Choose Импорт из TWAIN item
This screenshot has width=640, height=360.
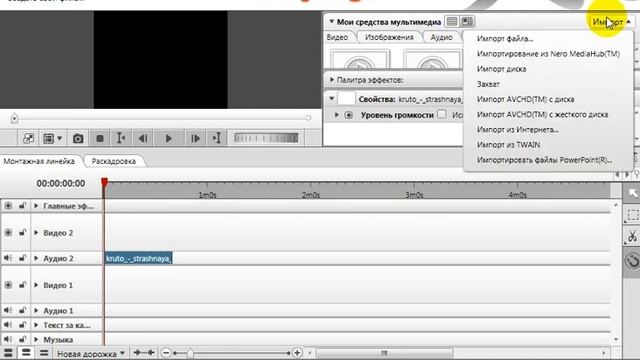tap(509, 145)
